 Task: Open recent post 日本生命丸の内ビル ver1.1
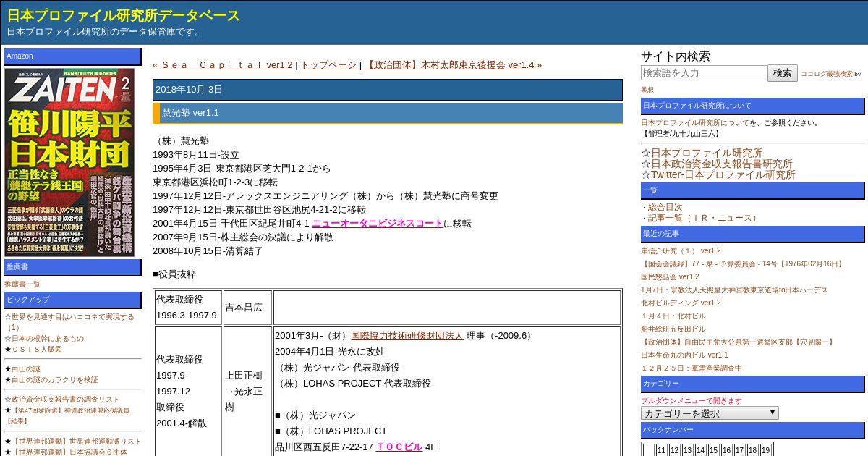tap(684, 355)
